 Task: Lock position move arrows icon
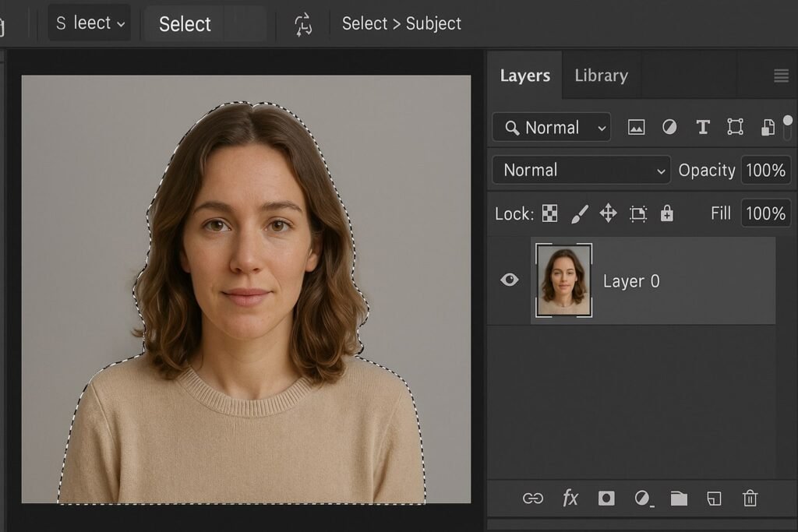pyautogui.click(x=608, y=213)
